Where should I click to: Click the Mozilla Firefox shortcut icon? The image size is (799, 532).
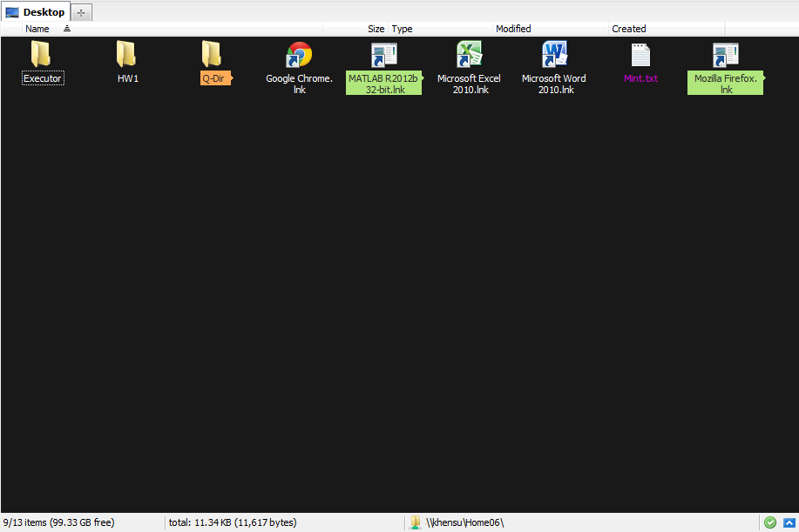(x=725, y=56)
